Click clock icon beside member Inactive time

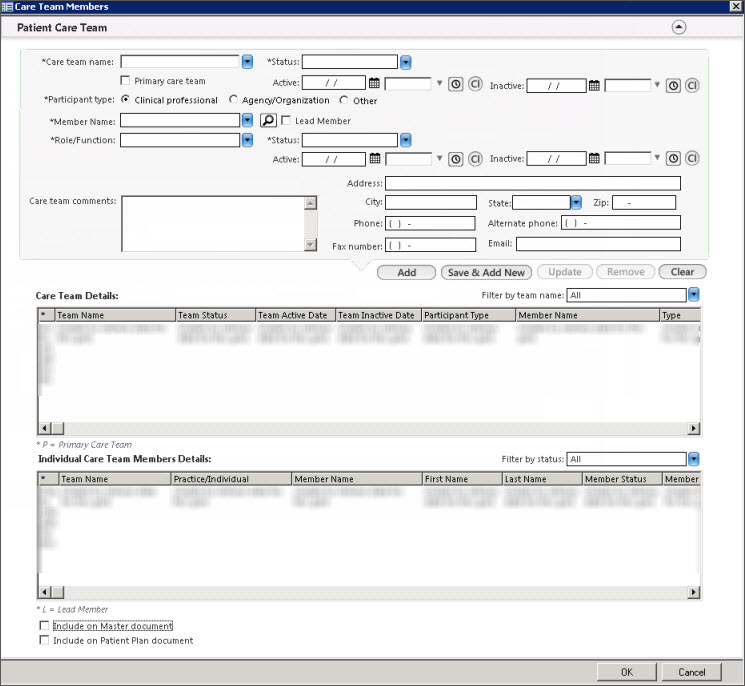[x=674, y=159]
